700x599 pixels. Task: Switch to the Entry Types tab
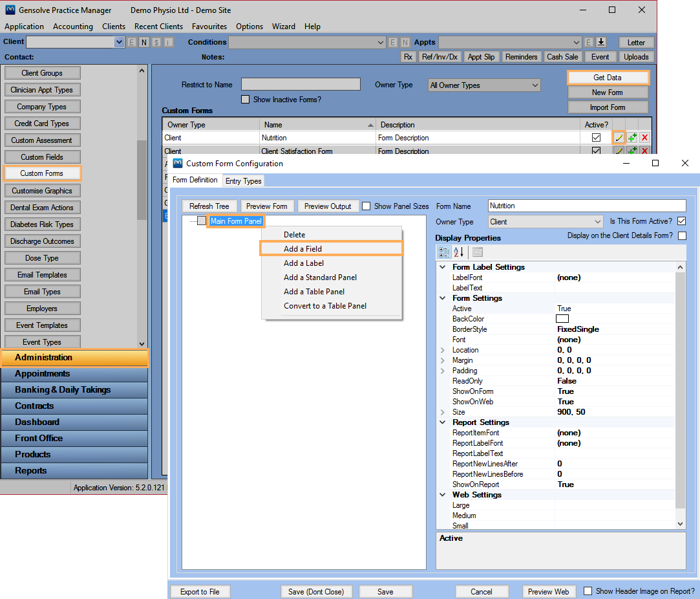[243, 180]
